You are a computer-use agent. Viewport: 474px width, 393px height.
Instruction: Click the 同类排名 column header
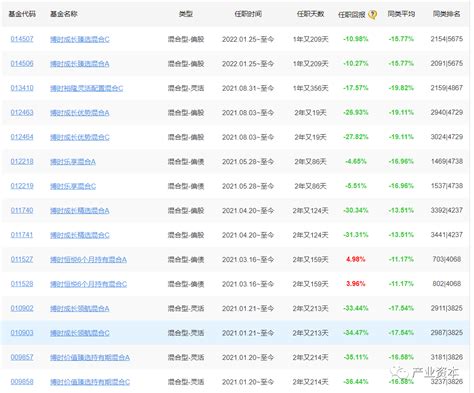(x=446, y=14)
